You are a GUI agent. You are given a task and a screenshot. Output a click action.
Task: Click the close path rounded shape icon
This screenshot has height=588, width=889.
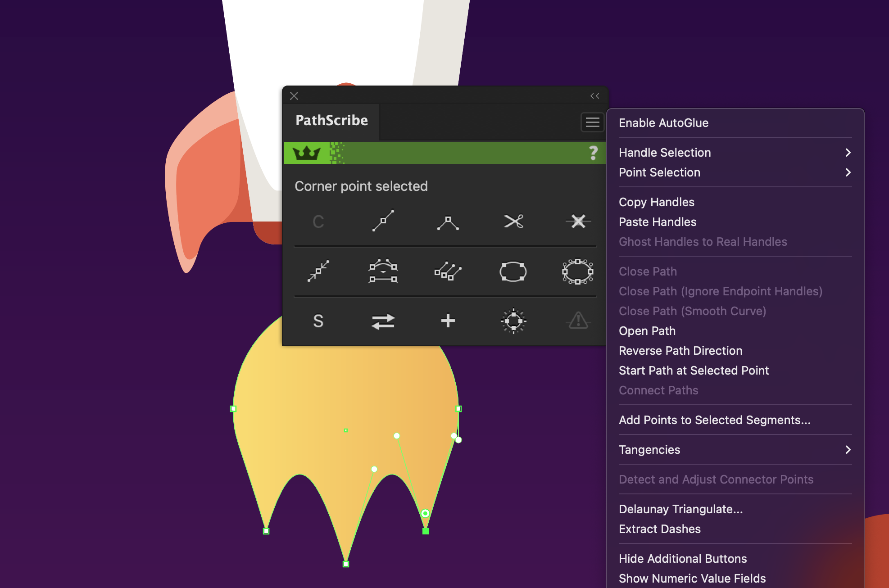pyautogui.click(x=513, y=271)
